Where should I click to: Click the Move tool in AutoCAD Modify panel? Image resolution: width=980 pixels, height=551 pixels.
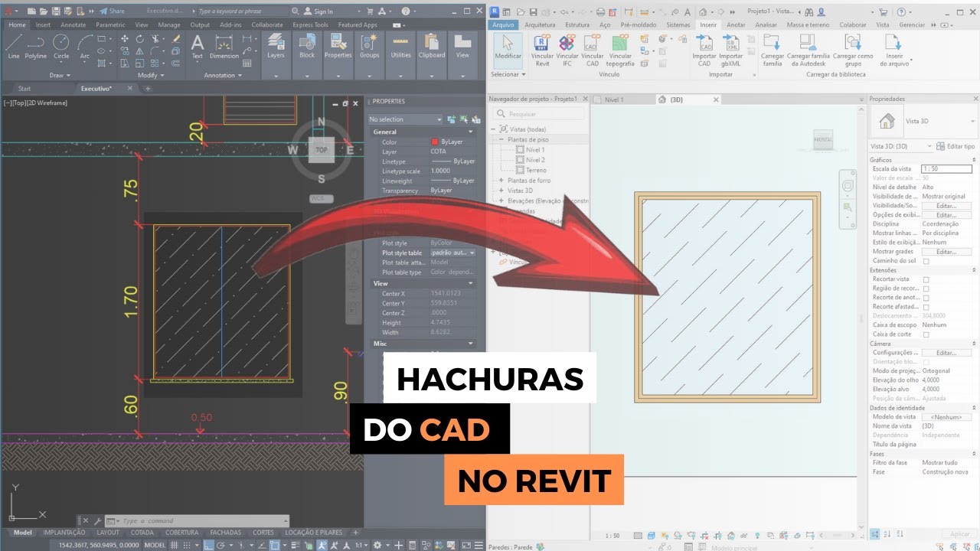click(x=123, y=38)
